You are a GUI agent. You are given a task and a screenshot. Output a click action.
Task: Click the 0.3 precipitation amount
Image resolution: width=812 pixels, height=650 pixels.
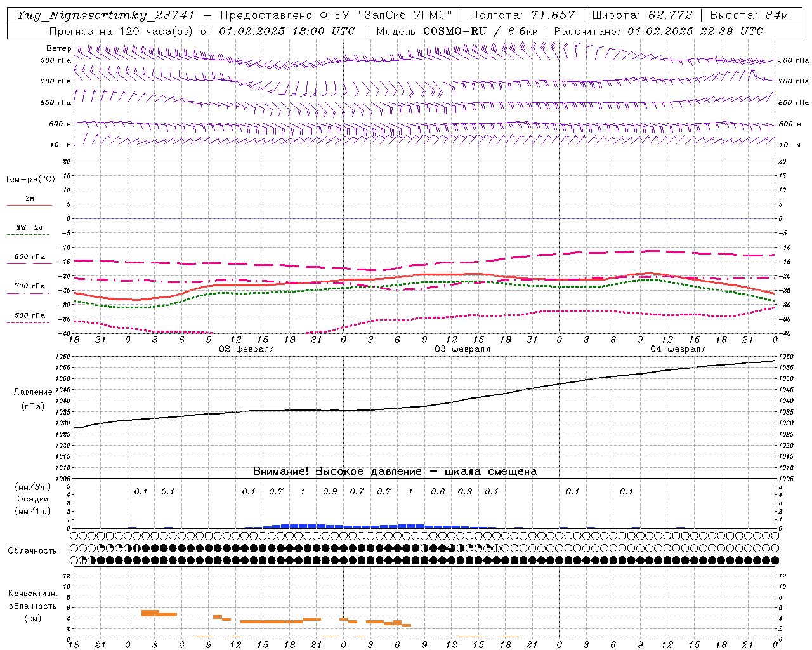[465, 491]
